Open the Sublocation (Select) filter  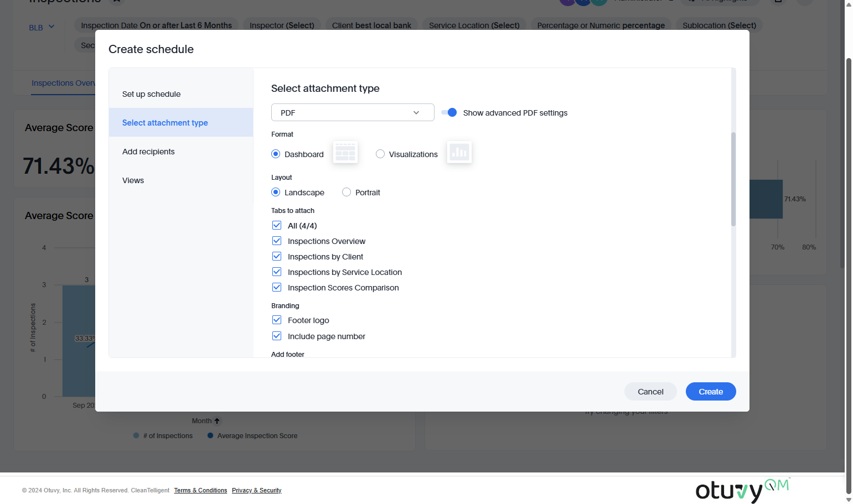click(719, 25)
